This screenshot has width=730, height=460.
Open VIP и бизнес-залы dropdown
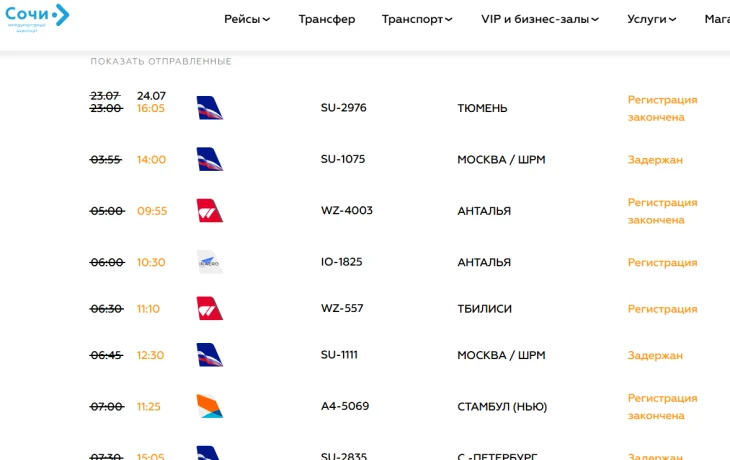pyautogui.click(x=540, y=19)
